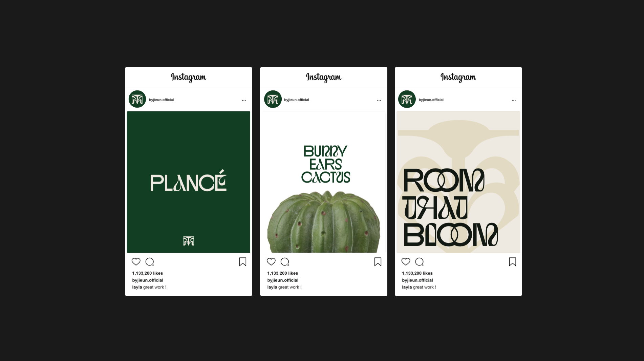This screenshot has width=644, height=361.
Task: Open the Room That Bloom post image
Action: point(458,182)
